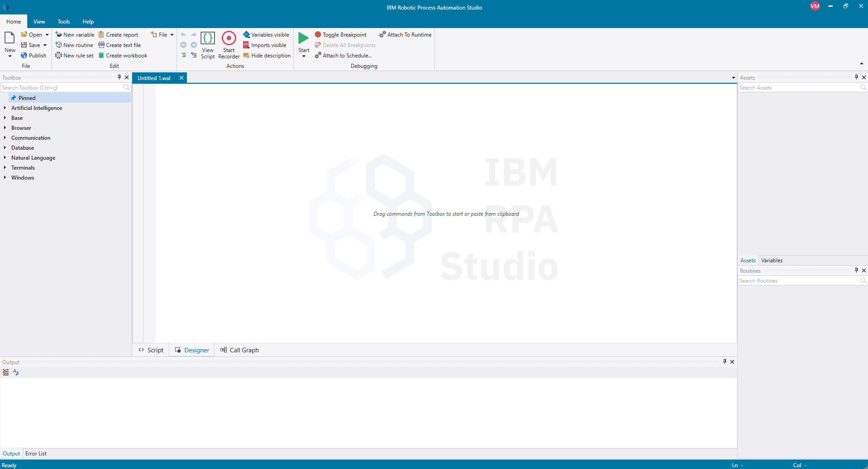Image resolution: width=868 pixels, height=469 pixels.
Task: Click Create workbook
Action: (x=123, y=56)
